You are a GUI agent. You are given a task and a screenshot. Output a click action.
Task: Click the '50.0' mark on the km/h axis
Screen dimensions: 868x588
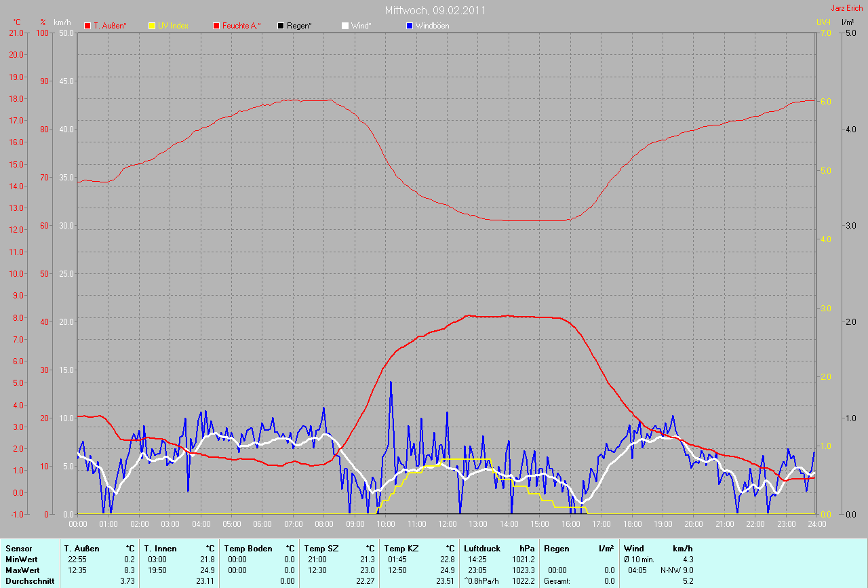tap(66, 33)
